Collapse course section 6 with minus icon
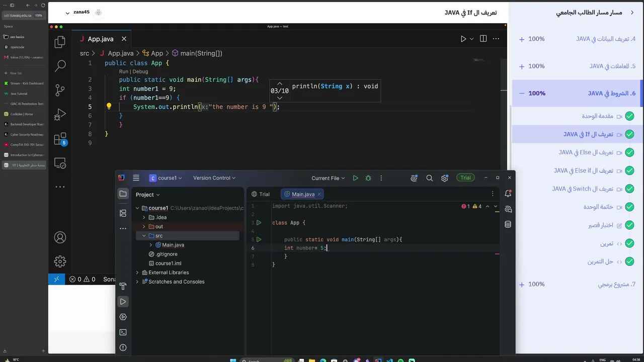The height and width of the screenshot is (362, 644). point(522,93)
